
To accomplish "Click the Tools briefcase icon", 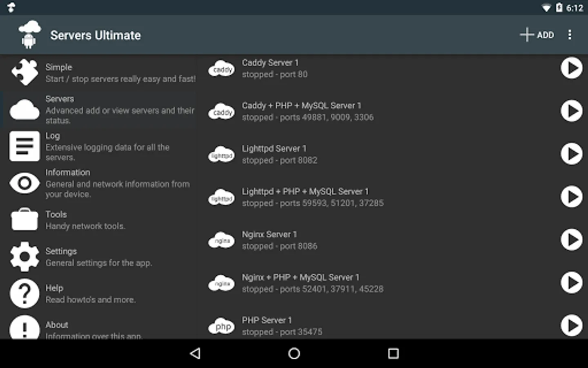I will [24, 220].
